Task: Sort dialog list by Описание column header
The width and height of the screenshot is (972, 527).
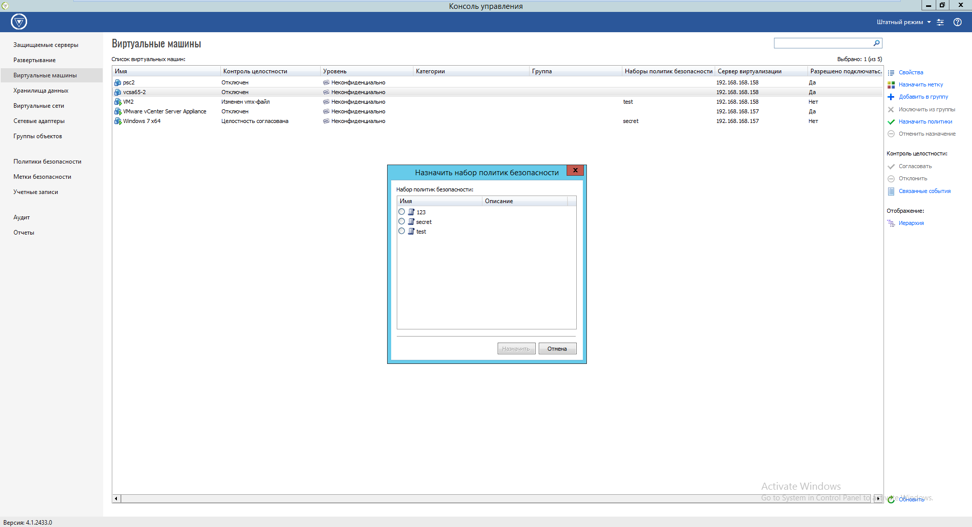Action: [525, 201]
